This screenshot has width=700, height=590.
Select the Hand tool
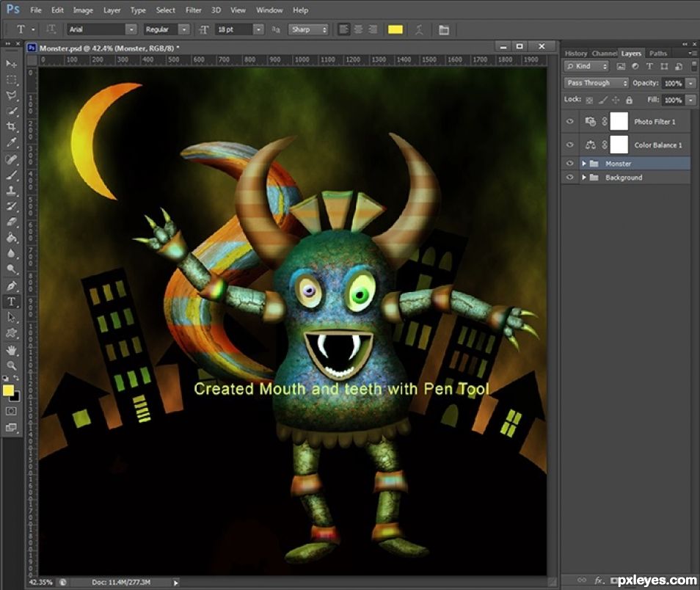[11, 350]
